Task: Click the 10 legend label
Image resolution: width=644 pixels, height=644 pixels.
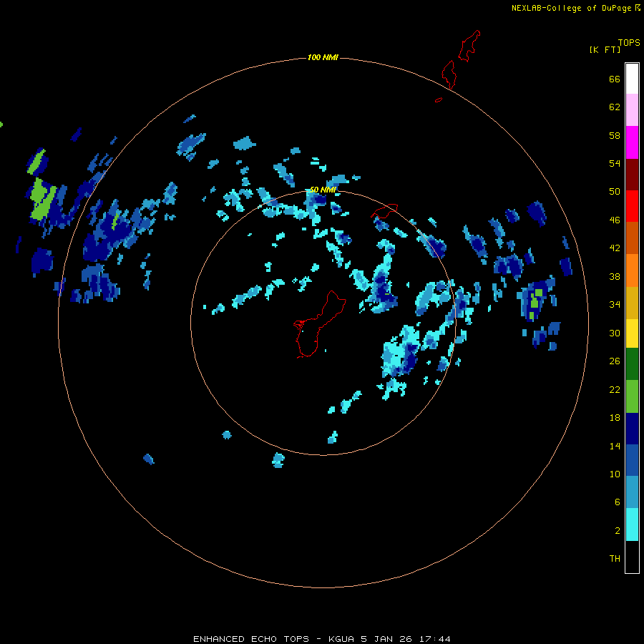Action: pos(615,474)
